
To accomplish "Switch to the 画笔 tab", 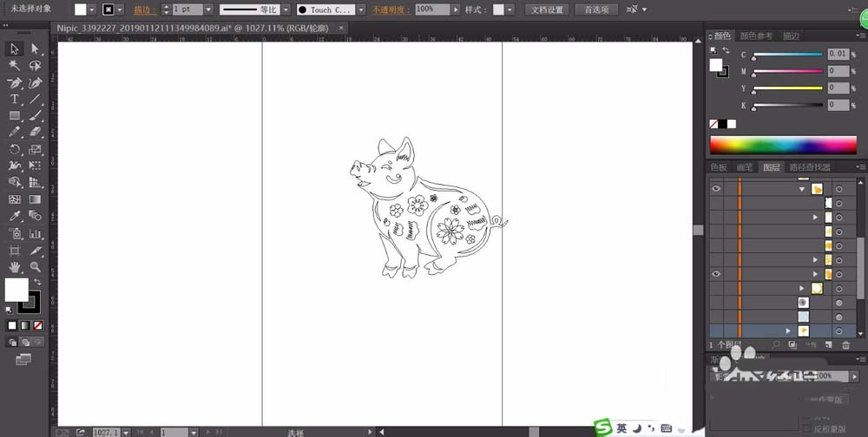I will pos(745,167).
